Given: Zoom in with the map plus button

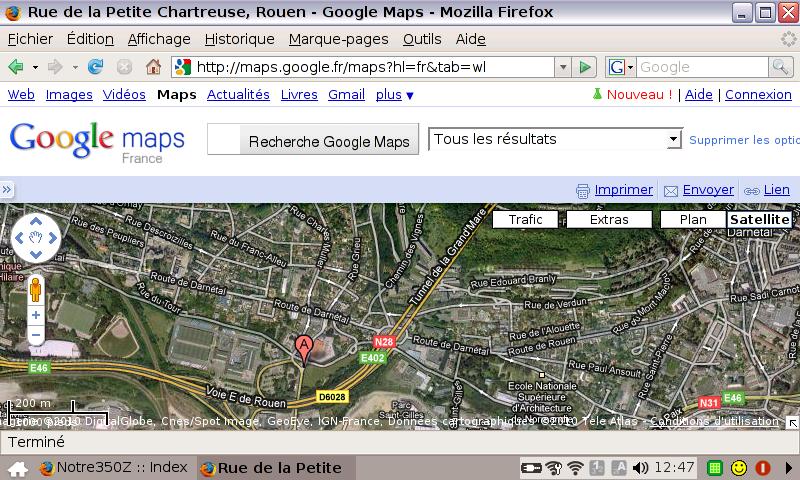Looking at the screenshot, I should [36, 315].
